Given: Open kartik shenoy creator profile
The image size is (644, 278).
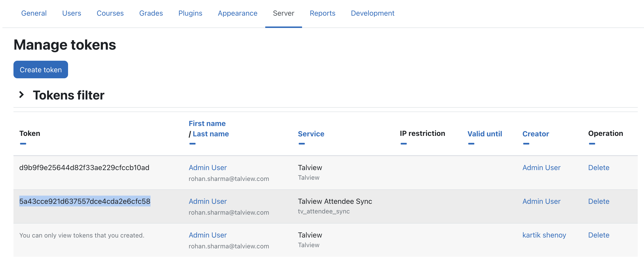Looking at the screenshot, I should click(x=544, y=235).
